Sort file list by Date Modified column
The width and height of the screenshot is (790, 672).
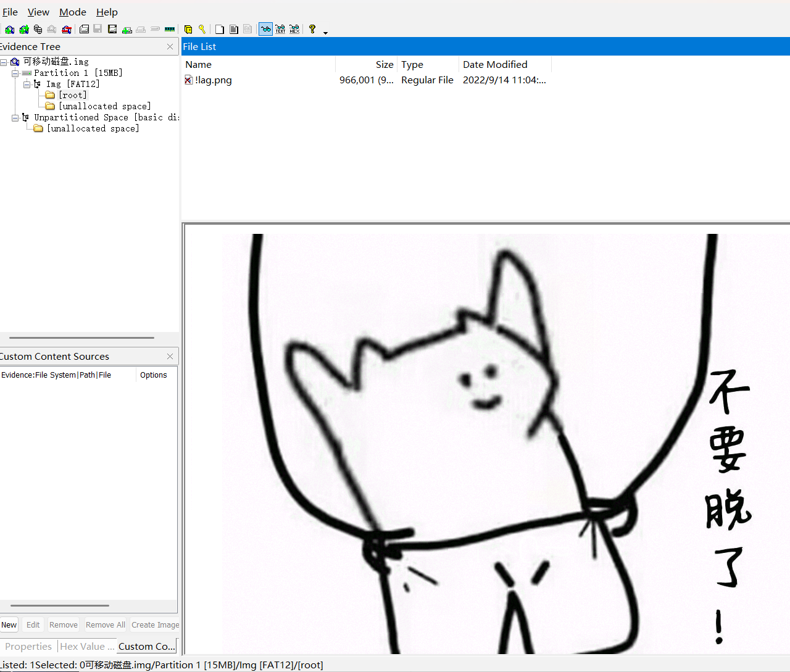click(495, 65)
